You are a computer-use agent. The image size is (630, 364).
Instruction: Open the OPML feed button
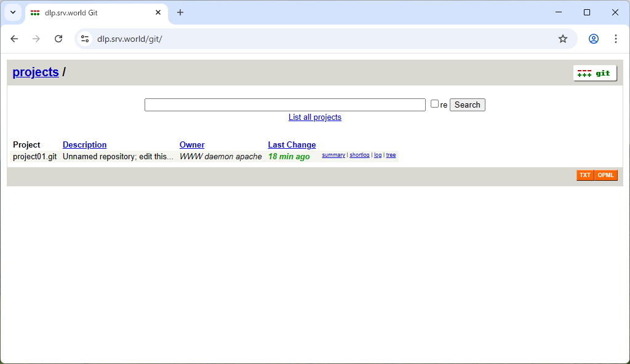click(x=605, y=175)
